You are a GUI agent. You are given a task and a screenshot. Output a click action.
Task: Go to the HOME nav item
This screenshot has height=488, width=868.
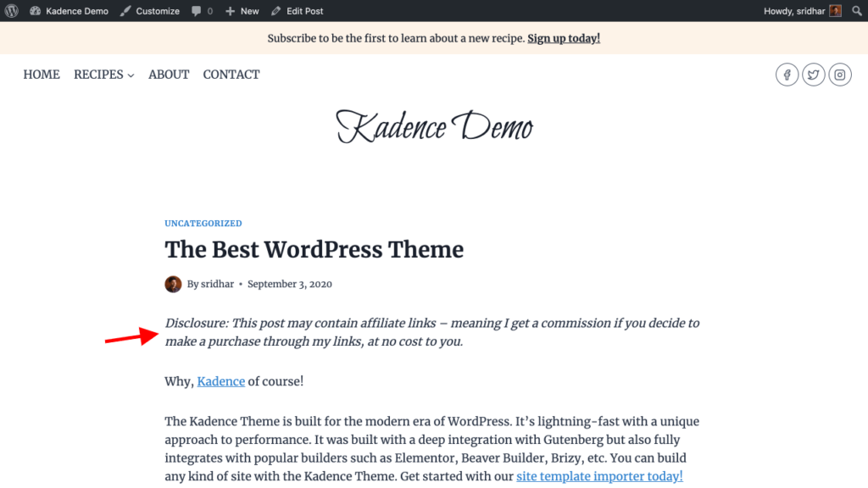pos(42,75)
